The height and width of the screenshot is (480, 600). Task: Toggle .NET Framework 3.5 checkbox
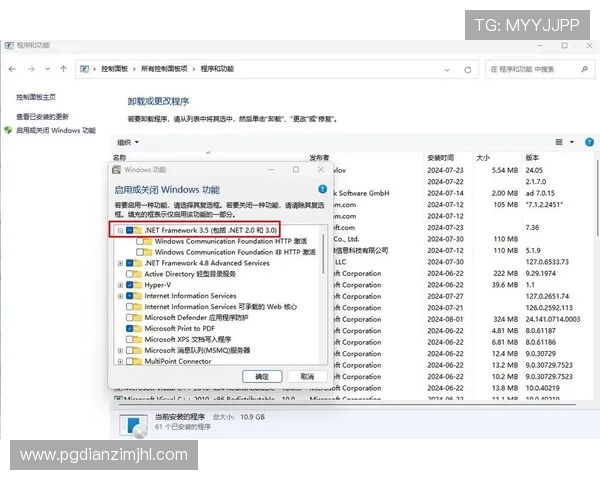point(129,230)
